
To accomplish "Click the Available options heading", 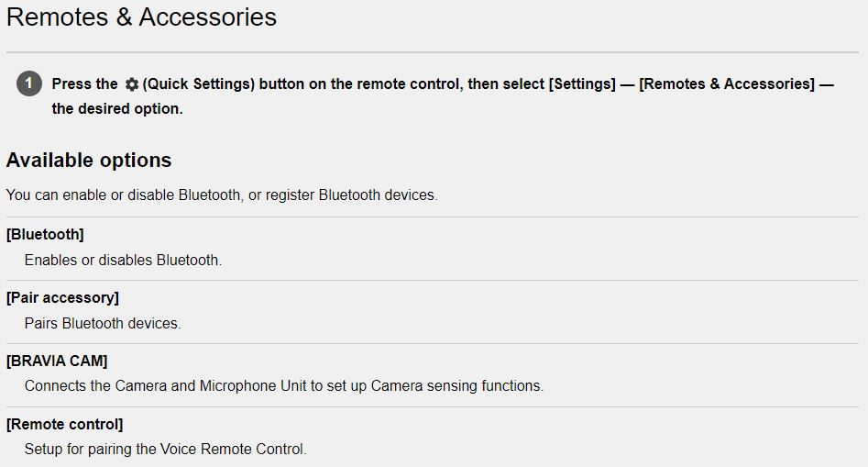I will pyautogui.click(x=89, y=160).
